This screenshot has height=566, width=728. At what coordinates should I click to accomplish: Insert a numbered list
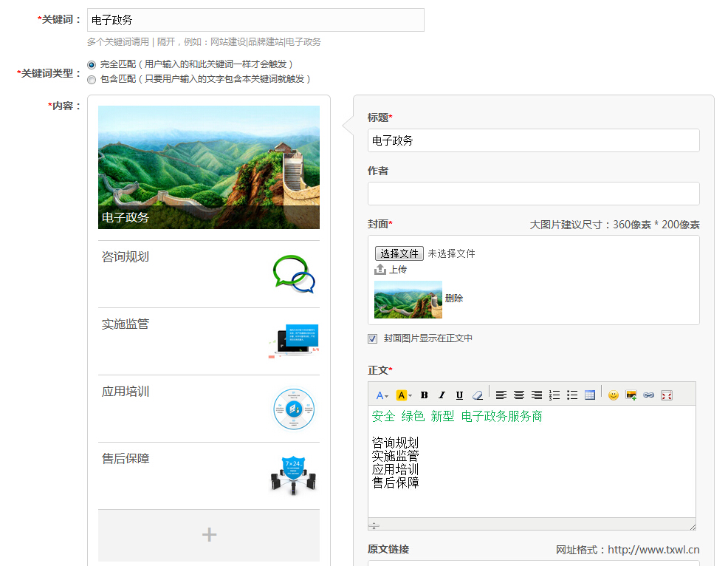pyautogui.click(x=554, y=395)
